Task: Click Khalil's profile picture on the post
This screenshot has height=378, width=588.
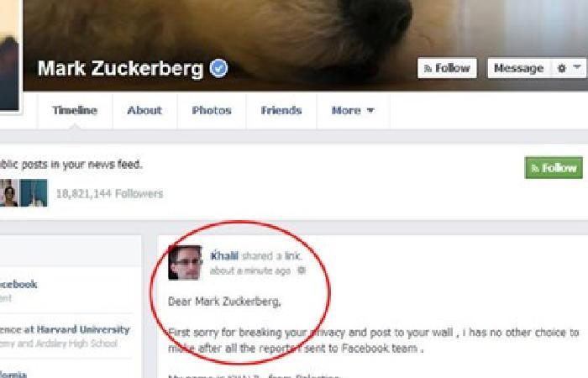Action: pyautogui.click(x=185, y=262)
